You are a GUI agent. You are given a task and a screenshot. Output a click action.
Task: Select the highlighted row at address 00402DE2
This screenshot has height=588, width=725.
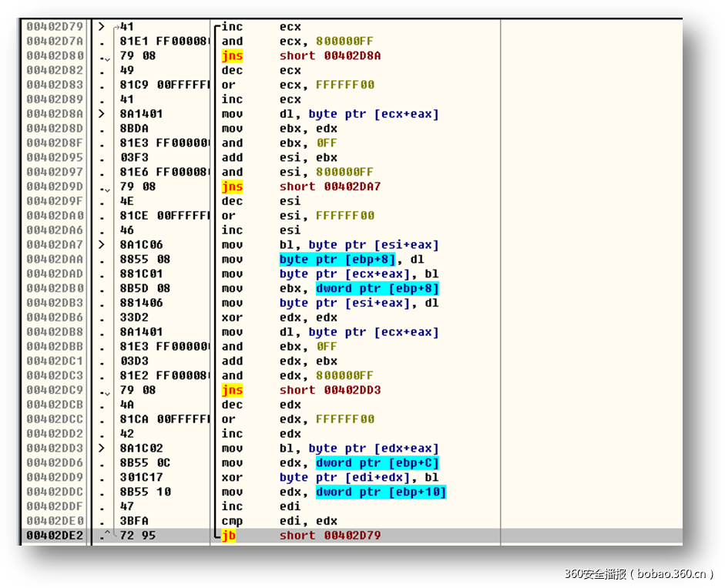coord(347,536)
